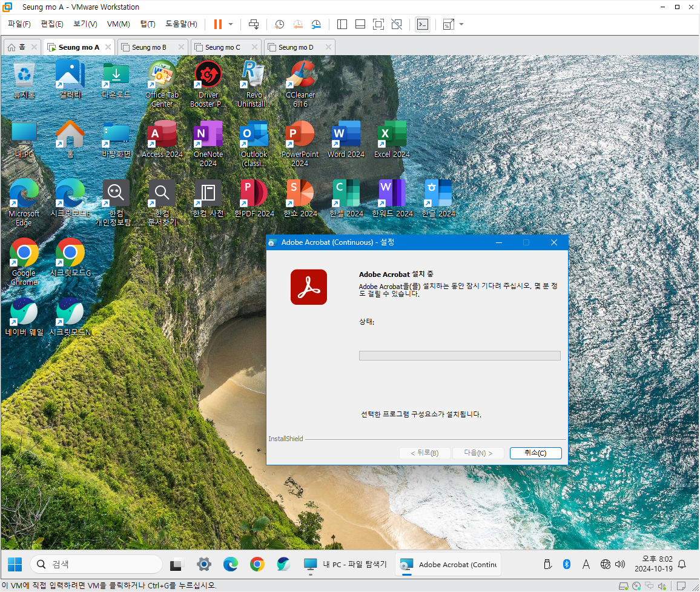Image resolution: width=700 pixels, height=592 pixels.
Task: Select the Revo Uninstaller desktop icon
Action: 254,84
